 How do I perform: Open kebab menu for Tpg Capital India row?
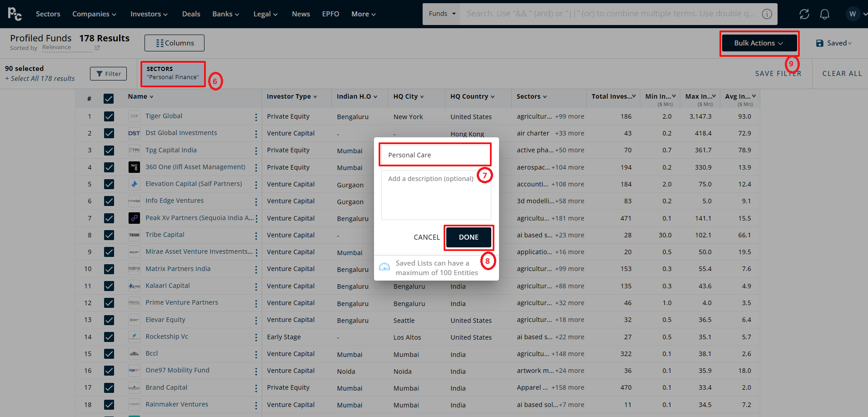tap(256, 151)
